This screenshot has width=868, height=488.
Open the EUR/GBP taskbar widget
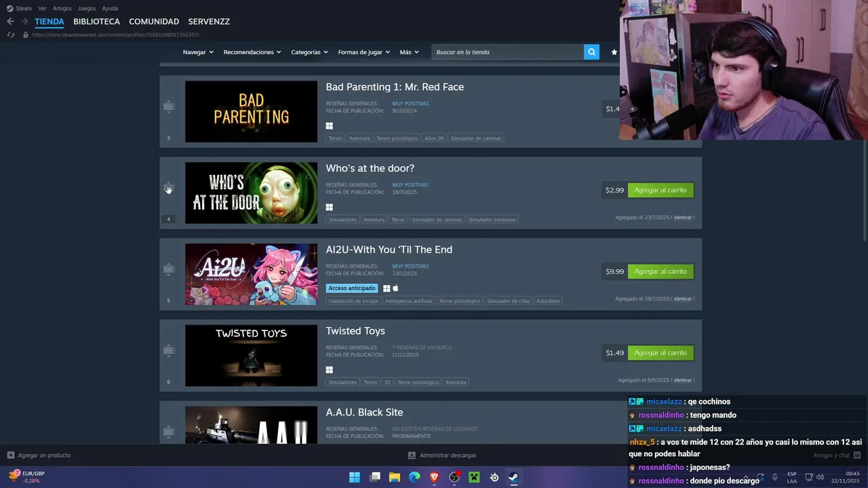point(27,477)
